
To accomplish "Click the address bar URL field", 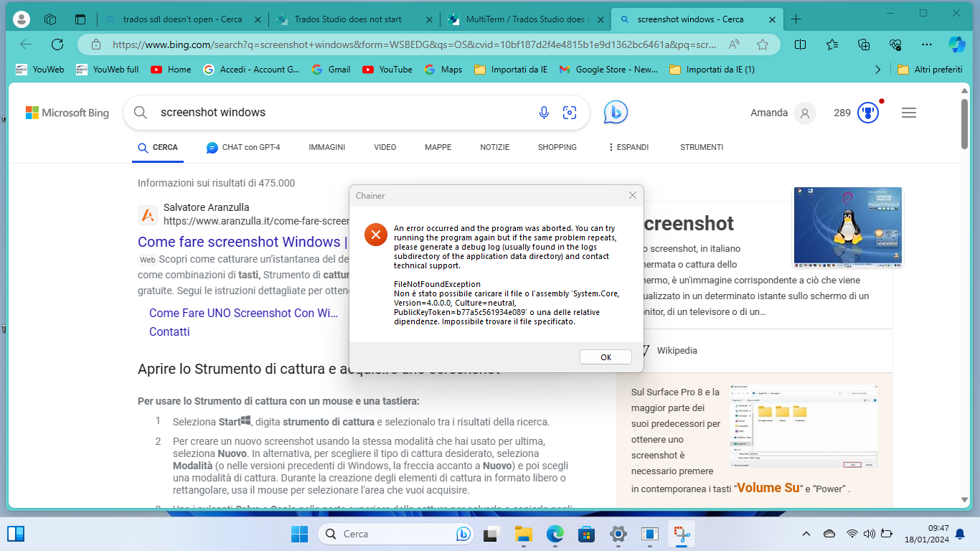I will [x=414, y=44].
